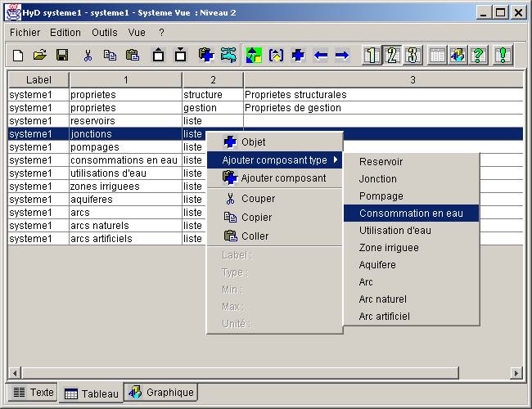This screenshot has height=409, width=532.
Task: Click the graphic view toolbar icon
Action: coord(458,56)
